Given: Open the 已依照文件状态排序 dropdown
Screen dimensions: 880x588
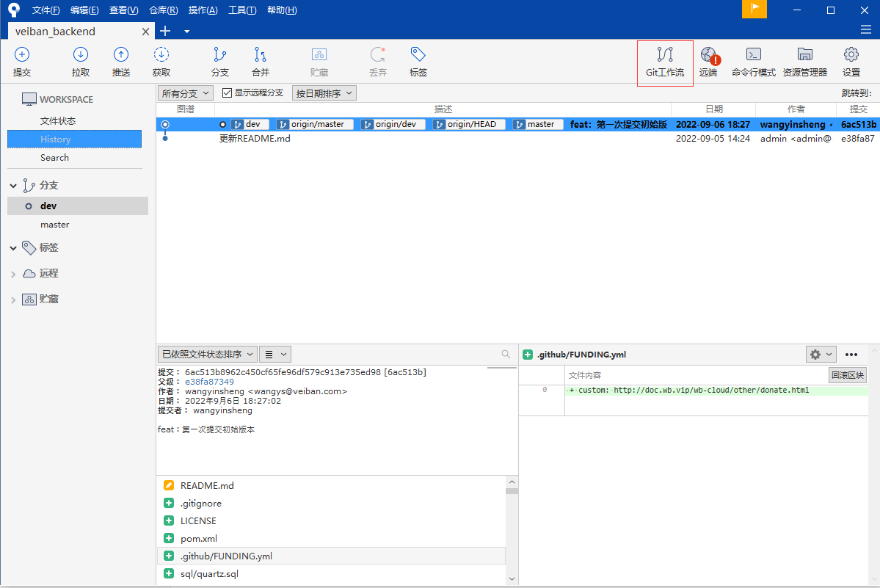Looking at the screenshot, I should click(208, 354).
